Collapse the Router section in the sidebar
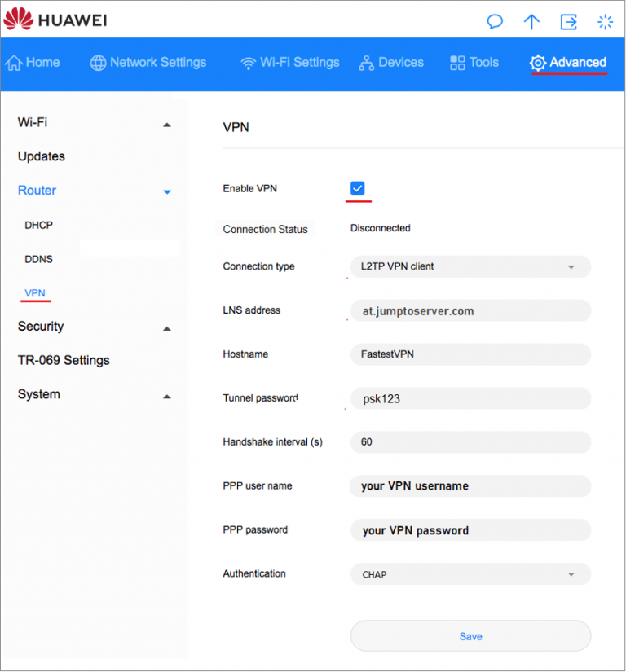626x672 pixels. 167,191
